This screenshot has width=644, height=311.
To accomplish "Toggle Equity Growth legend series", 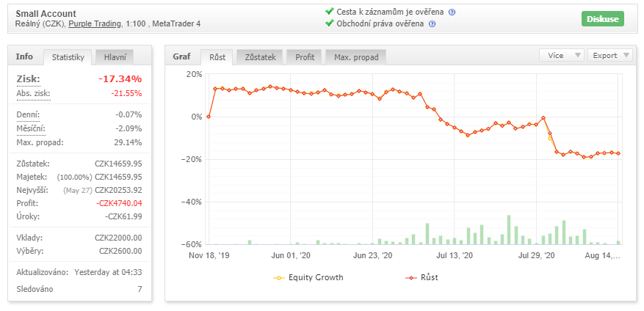I will pos(308,277).
